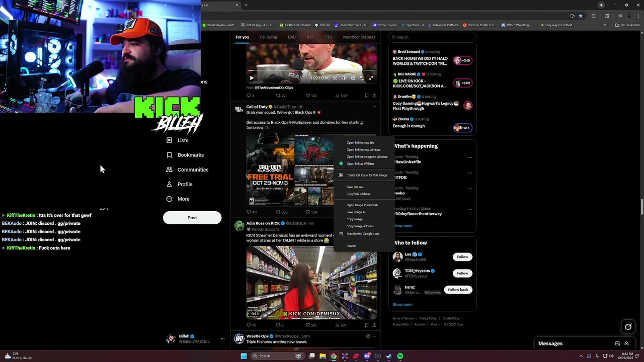Open more options for #90dayfiancetheotherway trend
The height and width of the screenshot is (362, 644).
[x=470, y=209]
